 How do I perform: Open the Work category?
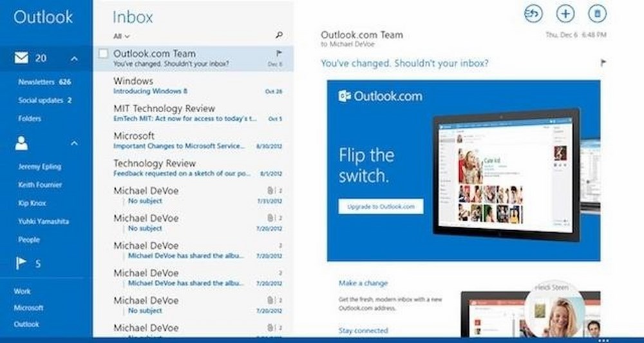tap(22, 291)
